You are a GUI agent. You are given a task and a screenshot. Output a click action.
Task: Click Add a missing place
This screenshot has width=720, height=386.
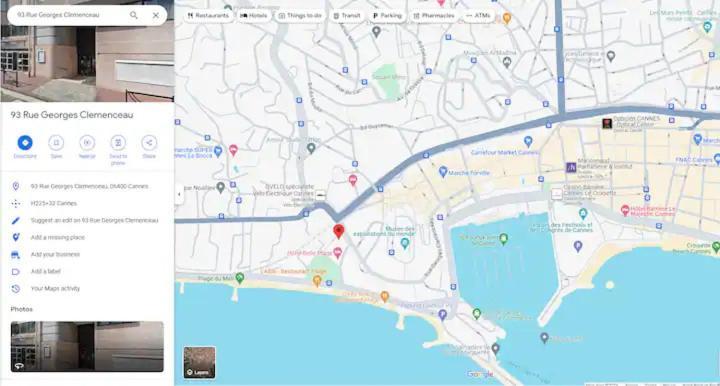(x=57, y=237)
